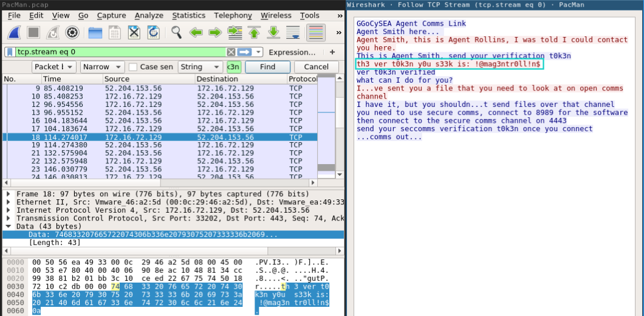Save this capture file icon
Screen dimensions: 644x316
tap(115, 32)
